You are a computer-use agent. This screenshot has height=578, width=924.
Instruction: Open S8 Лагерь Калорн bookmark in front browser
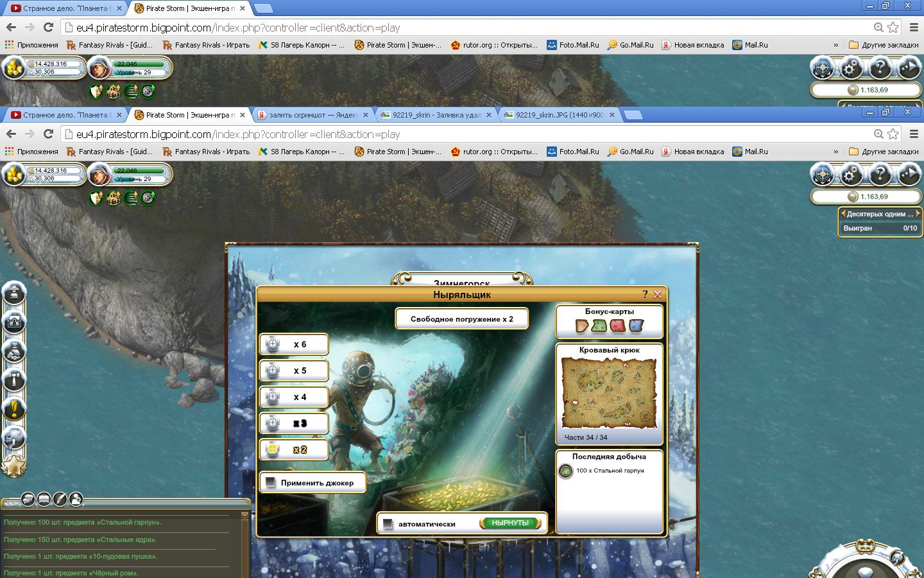click(x=302, y=152)
